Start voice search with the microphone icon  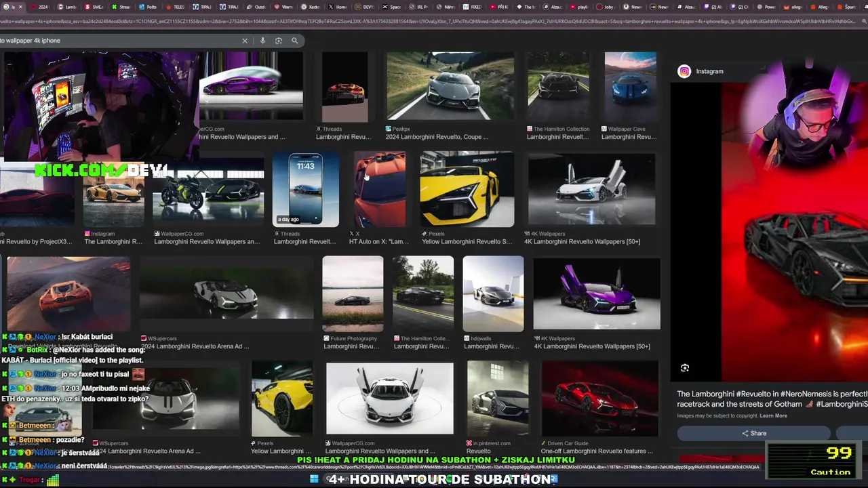[262, 41]
